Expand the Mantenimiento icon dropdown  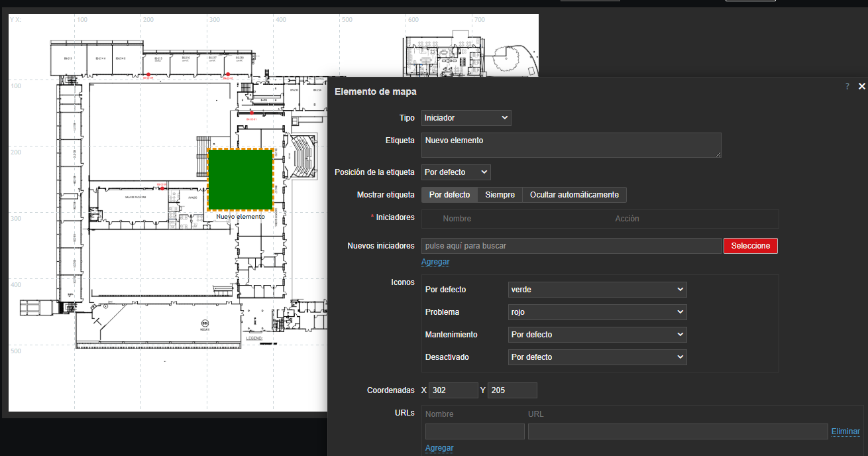597,335
